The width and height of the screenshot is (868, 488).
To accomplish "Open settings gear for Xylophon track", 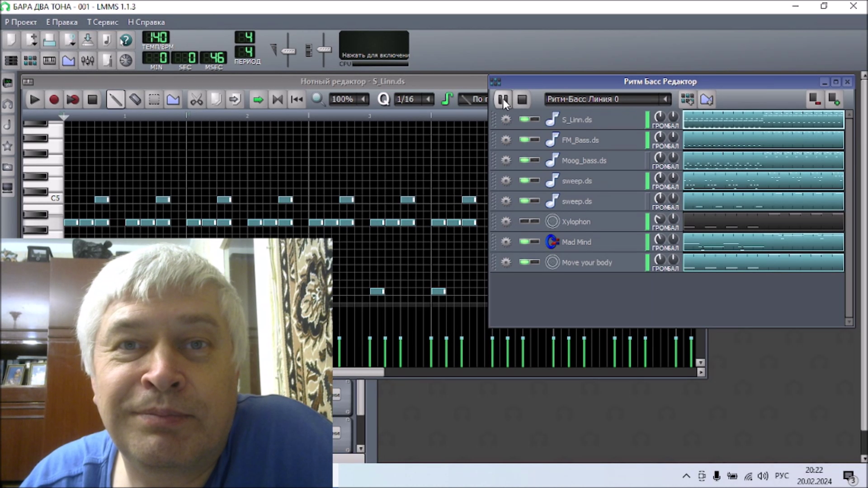I will pos(506,221).
